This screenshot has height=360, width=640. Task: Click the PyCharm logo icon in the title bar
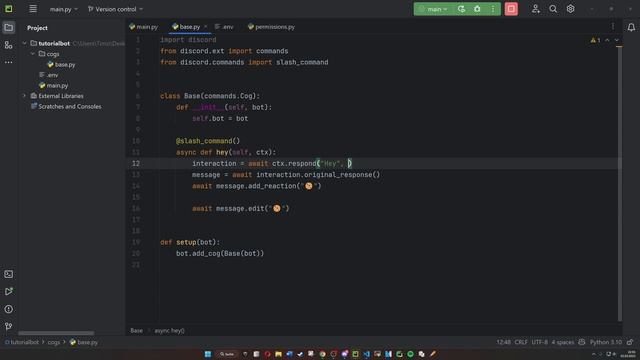click(x=9, y=9)
